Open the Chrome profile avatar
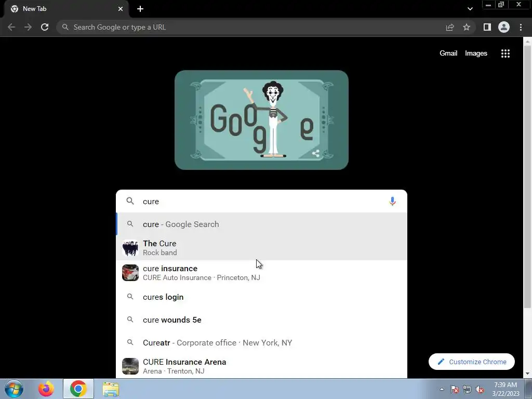 click(x=504, y=27)
